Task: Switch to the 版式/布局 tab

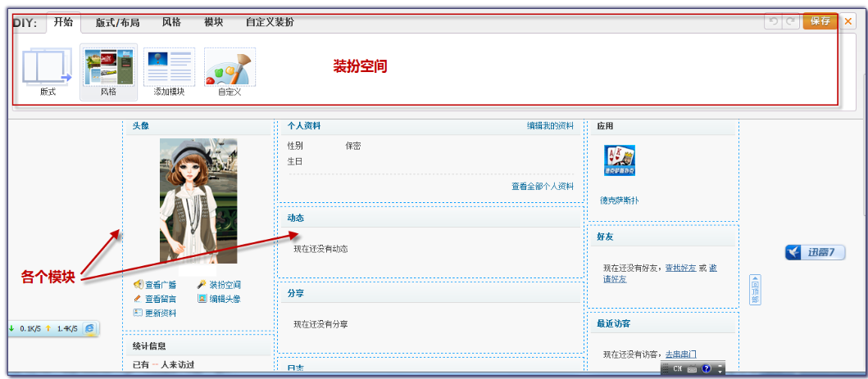Action: tap(116, 23)
